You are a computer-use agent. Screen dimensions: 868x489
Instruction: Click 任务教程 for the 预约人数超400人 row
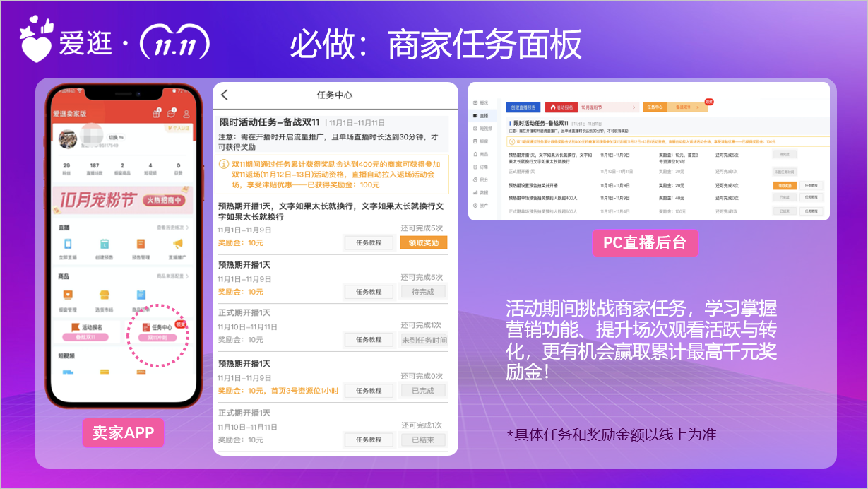click(811, 197)
